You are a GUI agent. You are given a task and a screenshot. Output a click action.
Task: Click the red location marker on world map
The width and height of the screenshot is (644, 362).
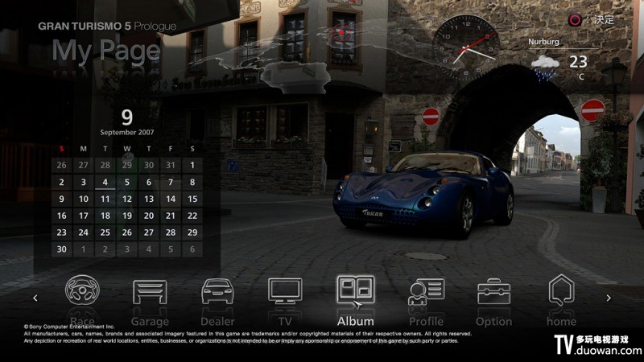[341, 33]
